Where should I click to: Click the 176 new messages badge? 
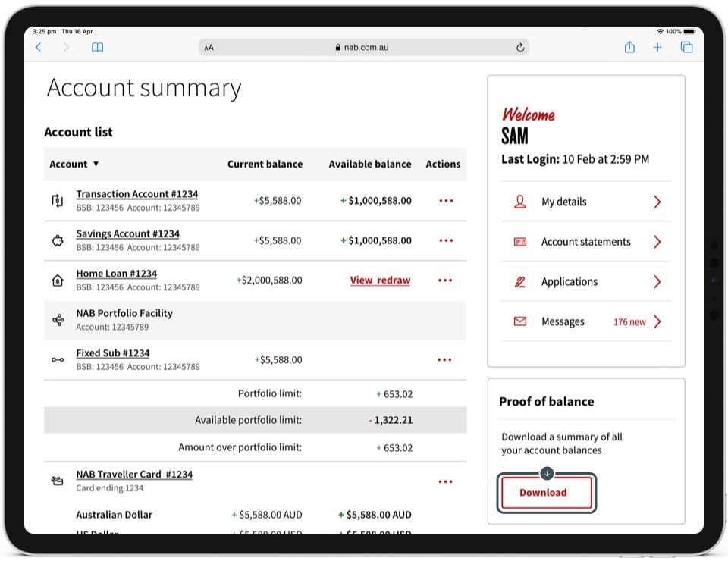click(x=629, y=322)
